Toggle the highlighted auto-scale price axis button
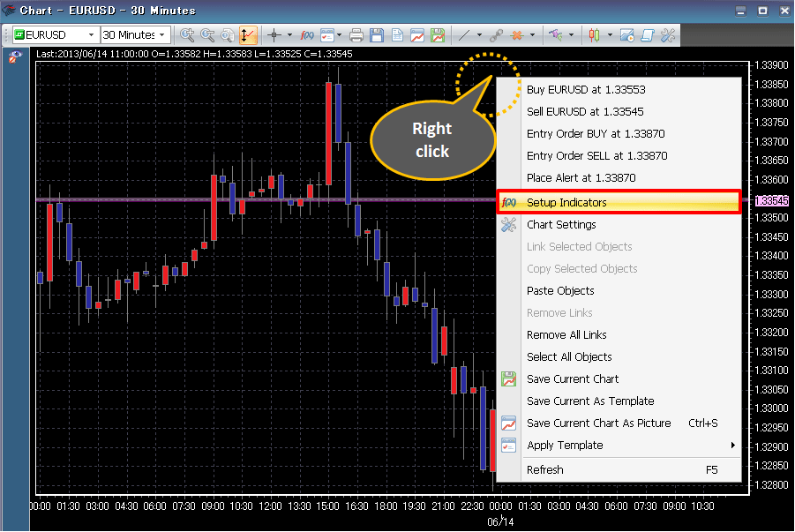The width and height of the screenshot is (795, 532). 248,35
